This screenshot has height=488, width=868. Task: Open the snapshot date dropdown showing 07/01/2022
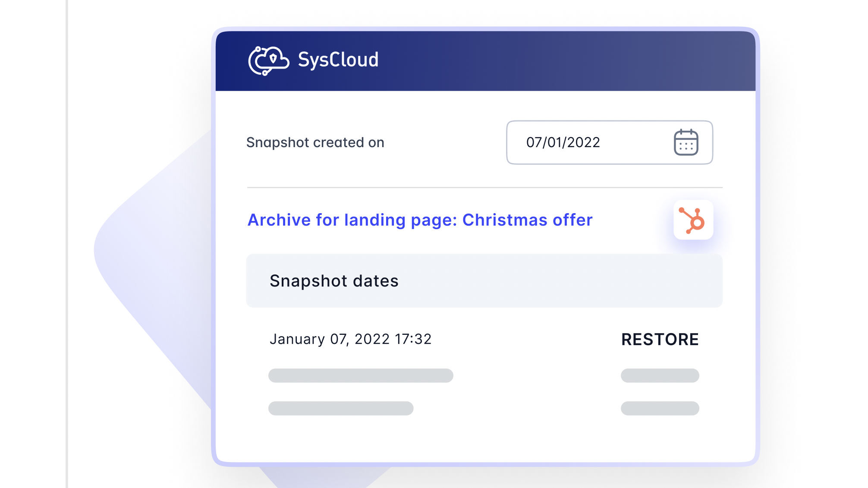610,142
